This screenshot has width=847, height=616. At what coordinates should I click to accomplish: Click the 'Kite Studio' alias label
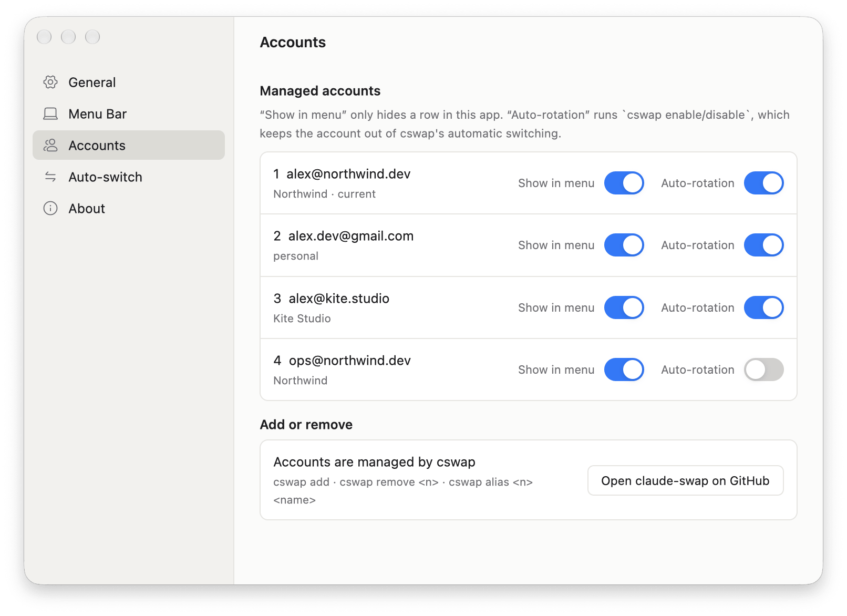[302, 319]
